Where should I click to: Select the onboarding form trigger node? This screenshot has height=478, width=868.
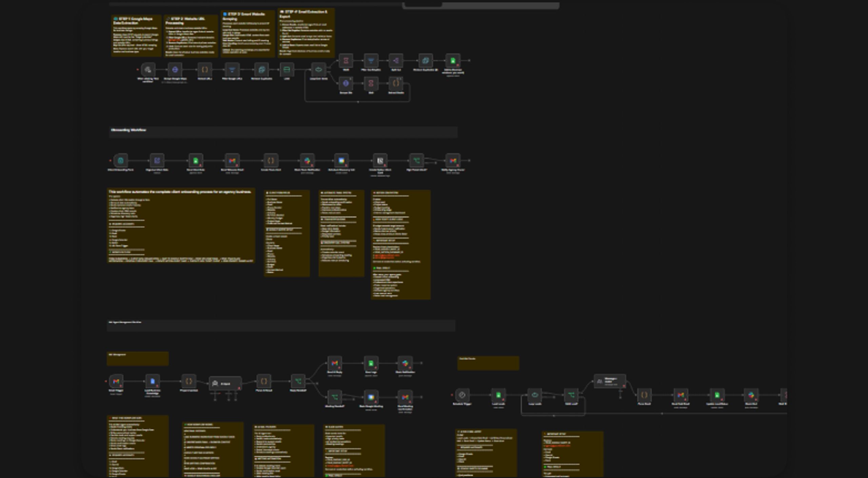pyautogui.click(x=120, y=161)
